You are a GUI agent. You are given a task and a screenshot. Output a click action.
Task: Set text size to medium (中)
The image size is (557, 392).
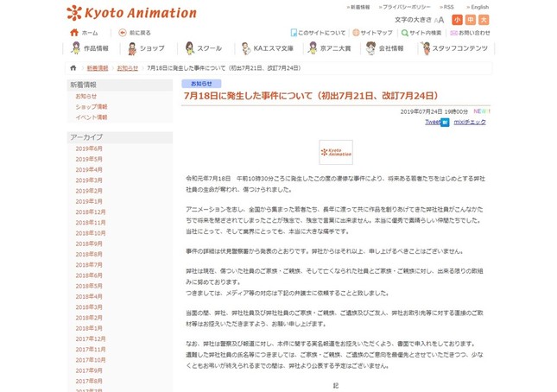point(471,19)
